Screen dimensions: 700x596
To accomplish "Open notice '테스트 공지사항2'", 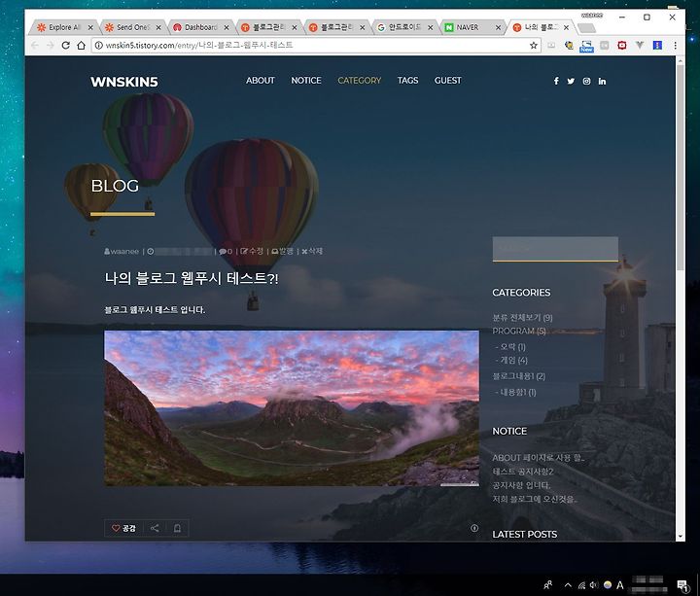I will 523,471.
